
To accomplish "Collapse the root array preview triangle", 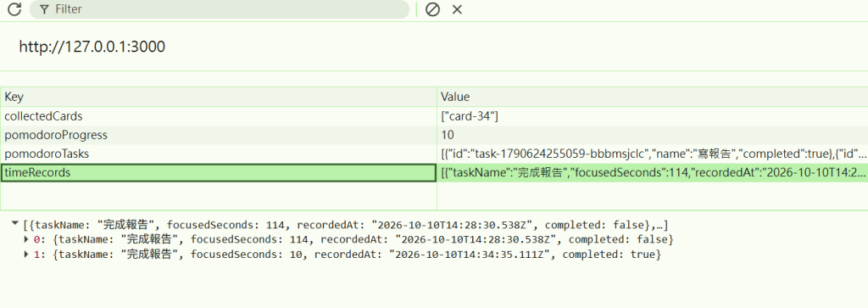I will tap(15, 224).
